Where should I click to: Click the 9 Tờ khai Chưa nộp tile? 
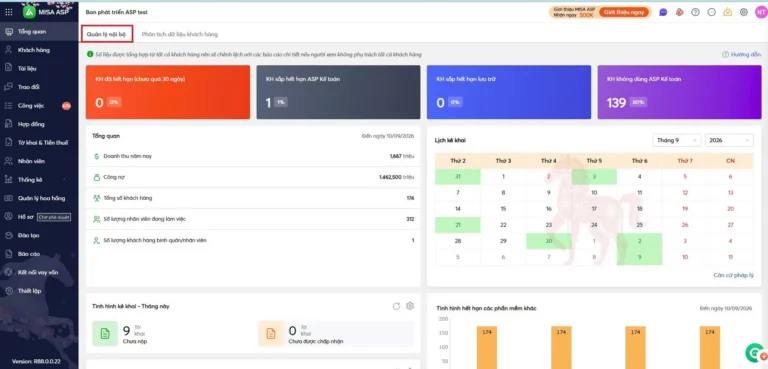click(x=171, y=334)
